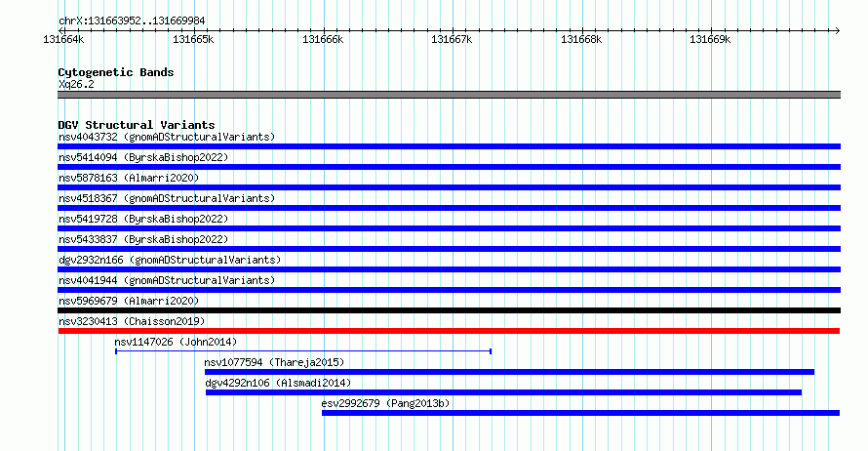Click the esv2992679 (Pang2013b) label
This screenshot has height=451, width=868.
[x=385, y=403]
